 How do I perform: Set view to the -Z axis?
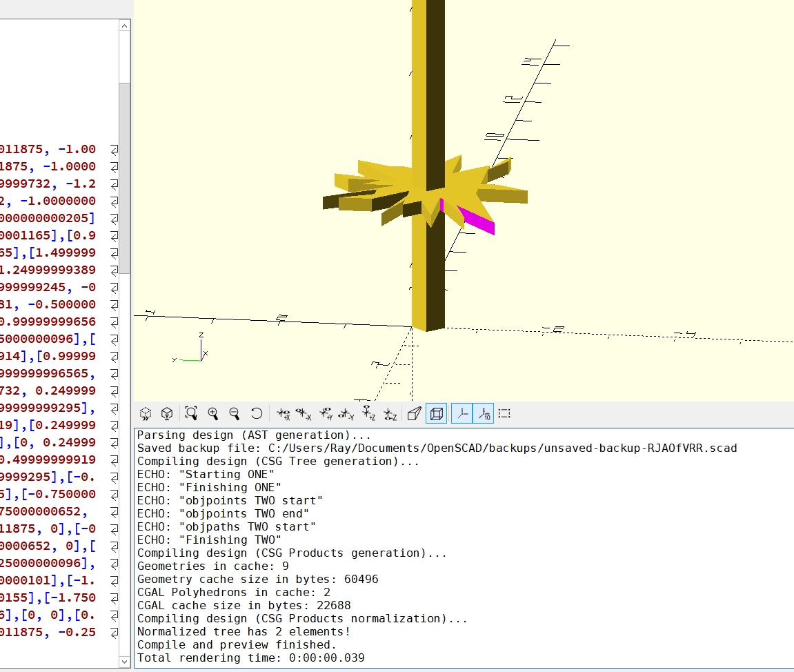pyautogui.click(x=390, y=414)
